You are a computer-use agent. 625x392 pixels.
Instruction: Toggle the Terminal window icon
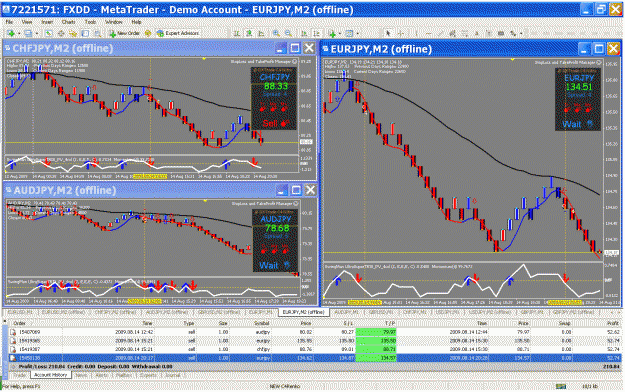tap(85, 33)
